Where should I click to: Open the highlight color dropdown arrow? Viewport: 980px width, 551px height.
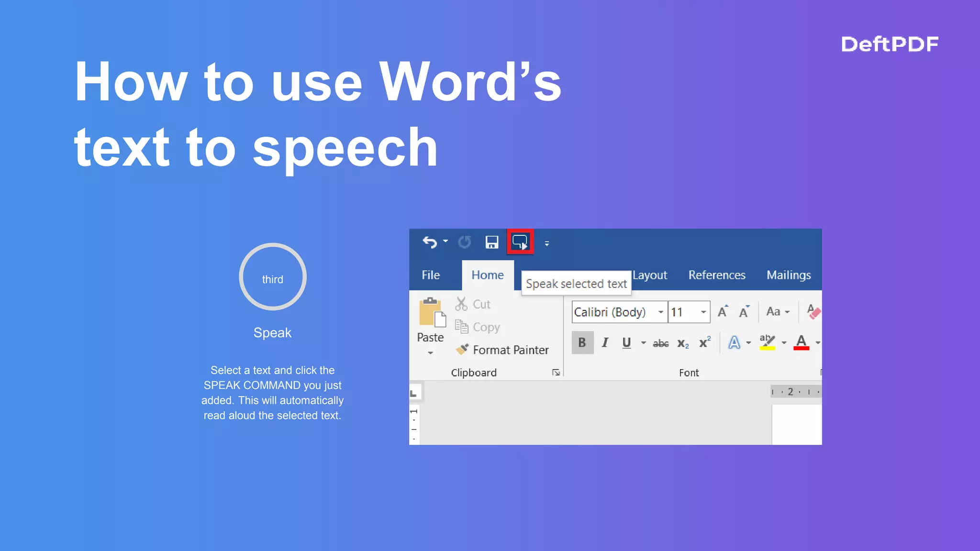point(784,343)
